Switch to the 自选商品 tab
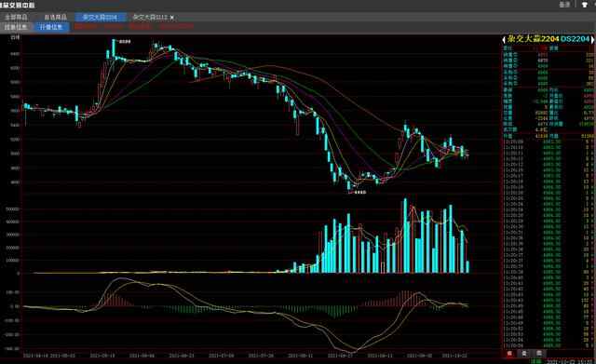 [56, 17]
